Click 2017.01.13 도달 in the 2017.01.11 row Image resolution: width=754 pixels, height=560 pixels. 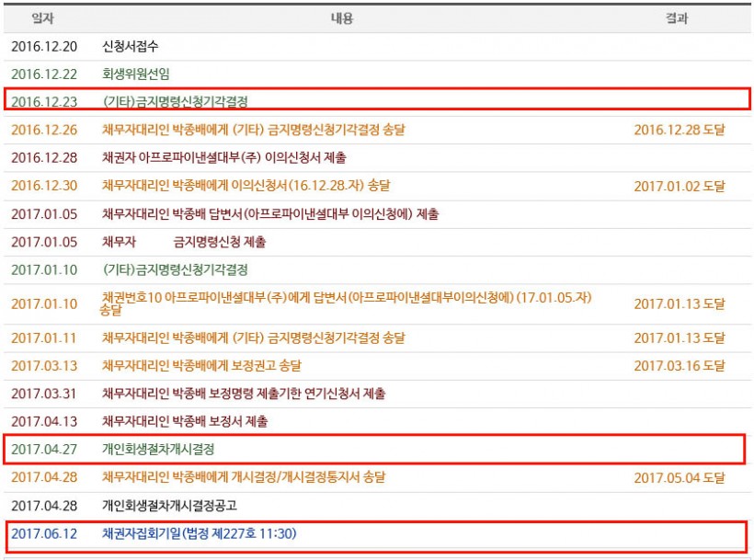tap(680, 337)
